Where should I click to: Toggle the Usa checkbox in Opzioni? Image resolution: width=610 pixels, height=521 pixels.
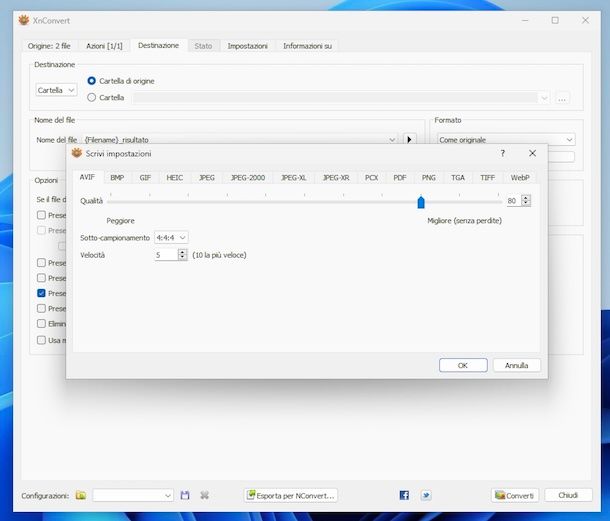[41, 340]
